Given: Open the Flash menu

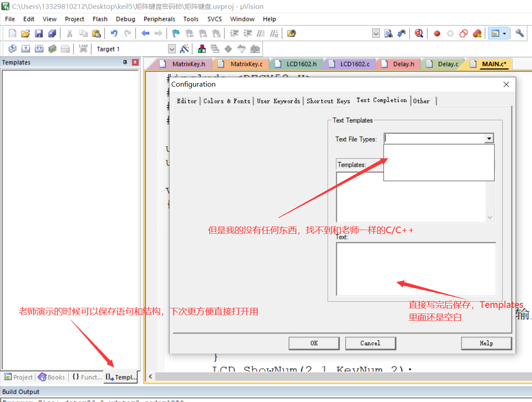Looking at the screenshot, I should (x=100, y=19).
